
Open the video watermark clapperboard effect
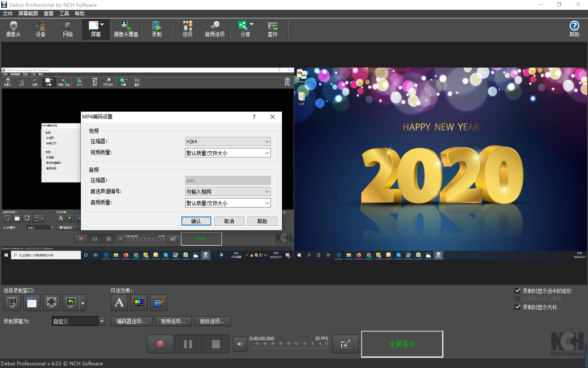158,303
